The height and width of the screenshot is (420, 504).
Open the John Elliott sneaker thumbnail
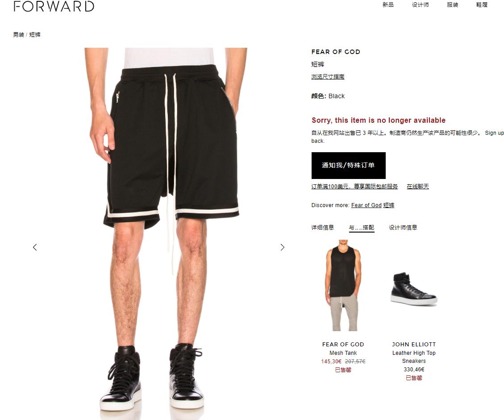click(414, 288)
